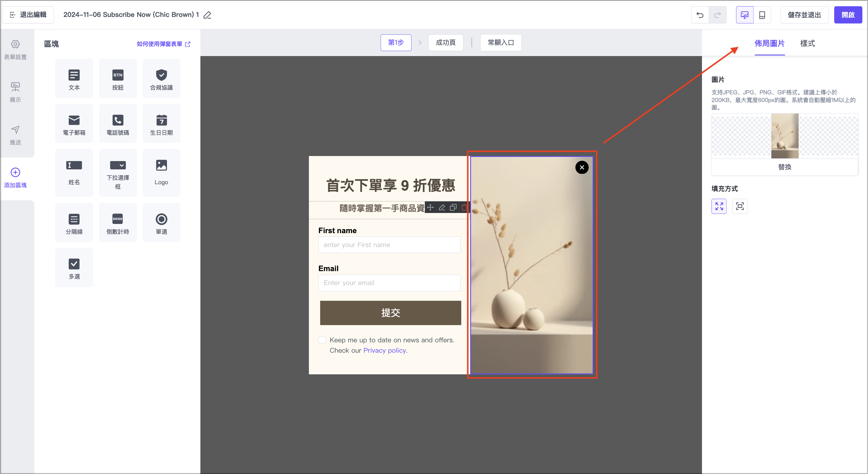Select the fit-contain image mode
Screen dimensions: 868x474
tap(740, 206)
